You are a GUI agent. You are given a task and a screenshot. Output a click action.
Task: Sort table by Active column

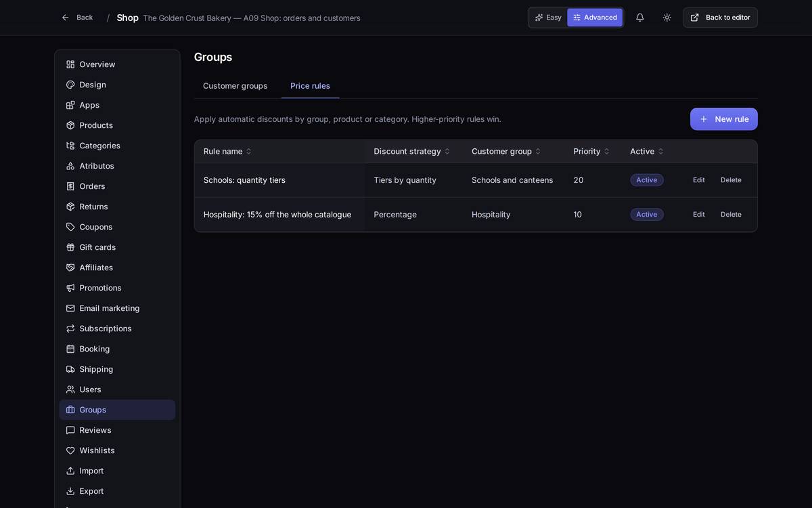(647, 152)
